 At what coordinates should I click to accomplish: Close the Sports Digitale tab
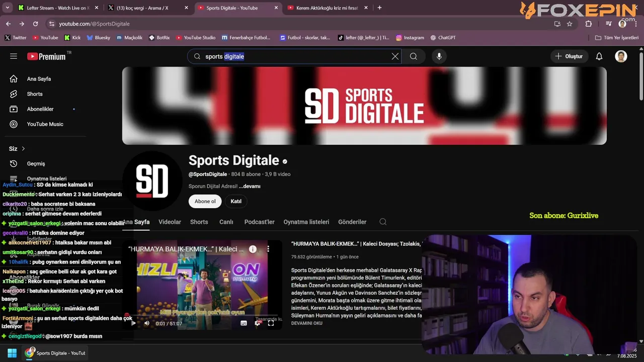click(276, 8)
